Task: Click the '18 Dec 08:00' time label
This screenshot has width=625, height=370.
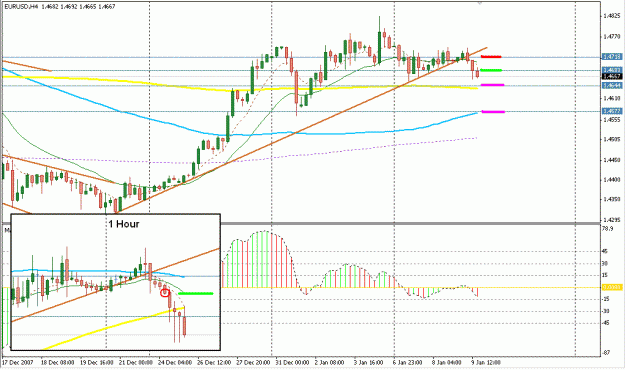Action: (58, 363)
